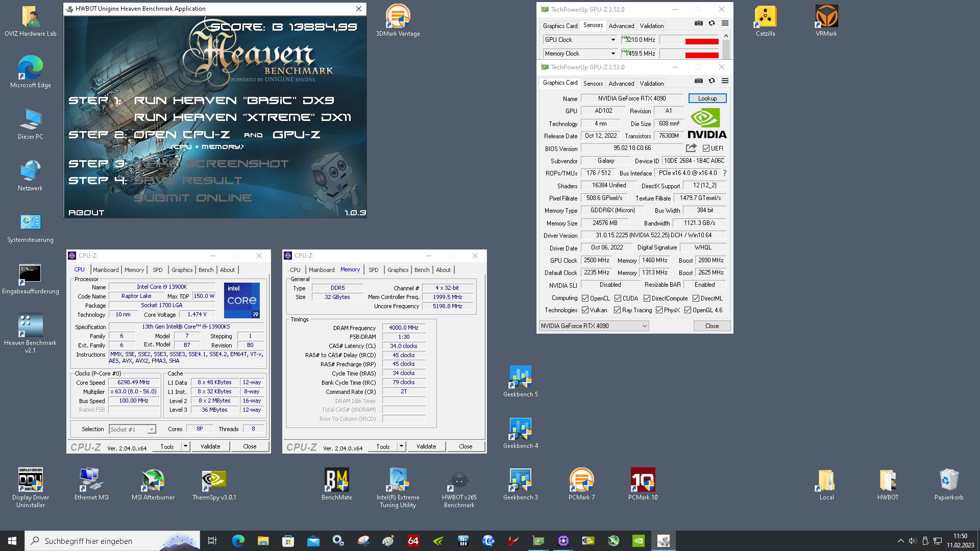
Task: Toggle UEFI checkbox in GPU-Z
Action: click(706, 148)
